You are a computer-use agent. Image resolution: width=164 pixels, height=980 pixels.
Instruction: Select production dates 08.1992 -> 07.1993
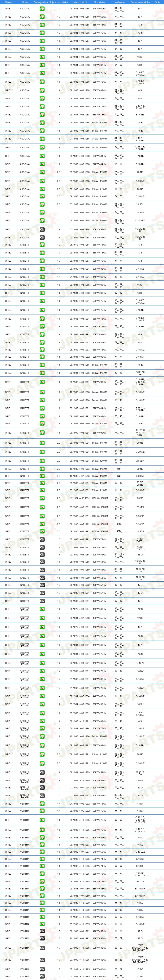80,852
